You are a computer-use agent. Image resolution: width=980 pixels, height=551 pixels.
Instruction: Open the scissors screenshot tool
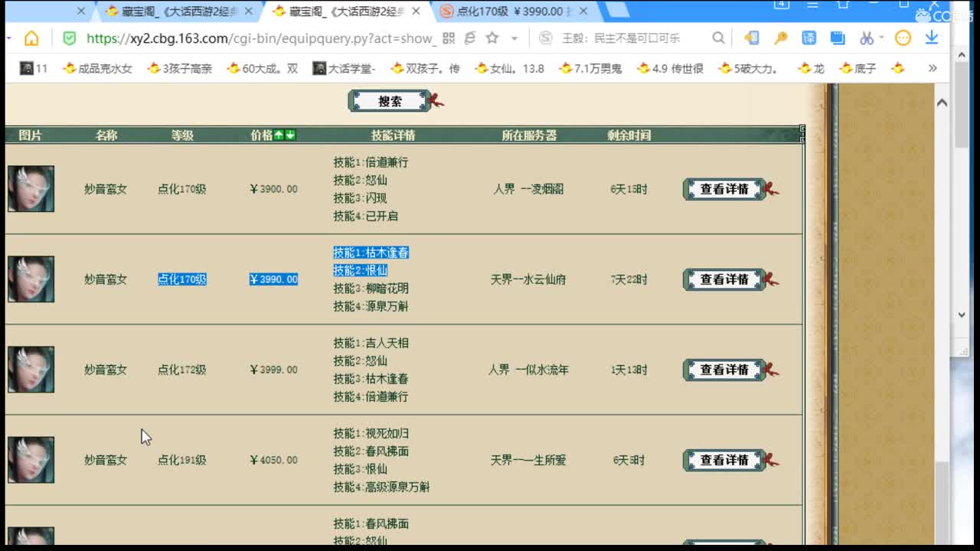[867, 38]
